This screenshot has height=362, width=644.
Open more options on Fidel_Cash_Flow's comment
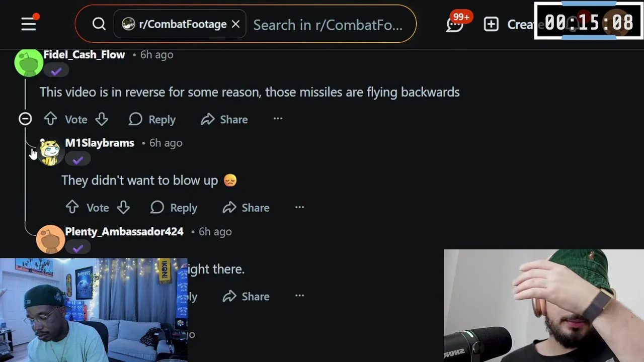click(x=278, y=119)
